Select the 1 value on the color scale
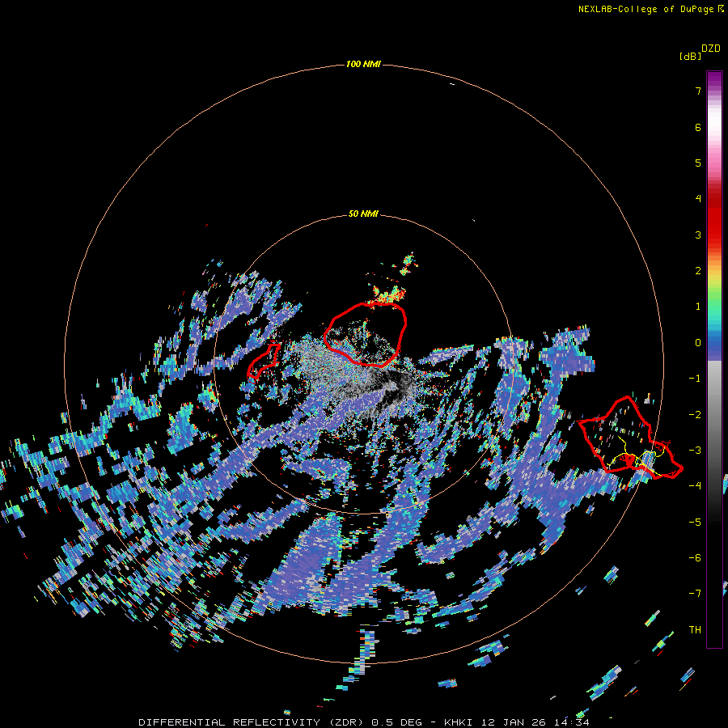The width and height of the screenshot is (728, 728). 698,307
